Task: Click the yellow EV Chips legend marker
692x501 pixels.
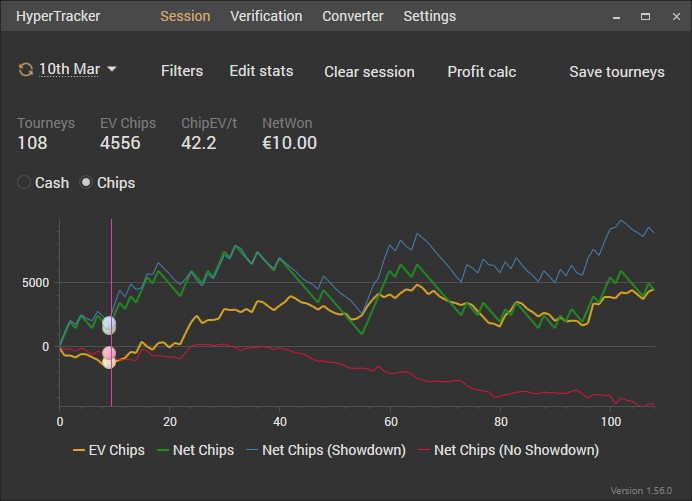Action: [x=79, y=450]
